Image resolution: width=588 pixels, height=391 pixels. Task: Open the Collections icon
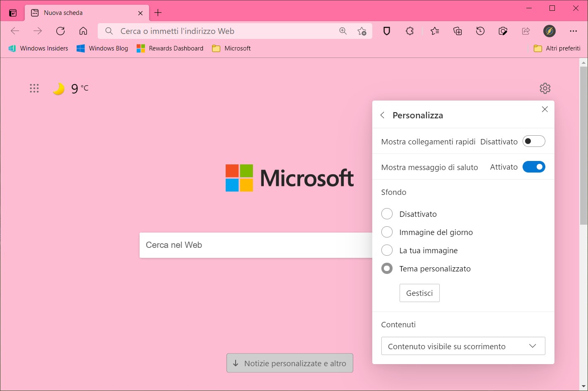click(458, 31)
